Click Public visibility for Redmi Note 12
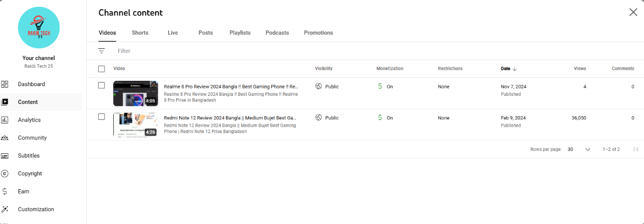Viewport: 644px width, 224px height. click(x=332, y=118)
